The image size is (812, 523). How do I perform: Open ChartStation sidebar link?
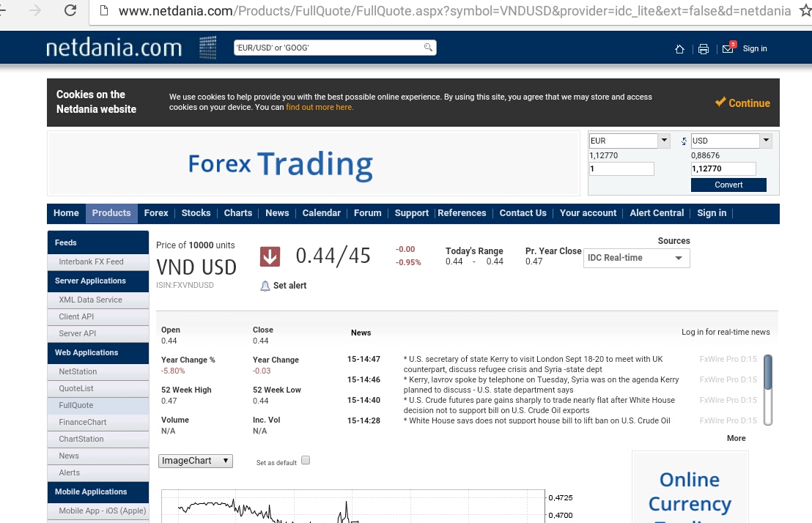(x=98, y=439)
